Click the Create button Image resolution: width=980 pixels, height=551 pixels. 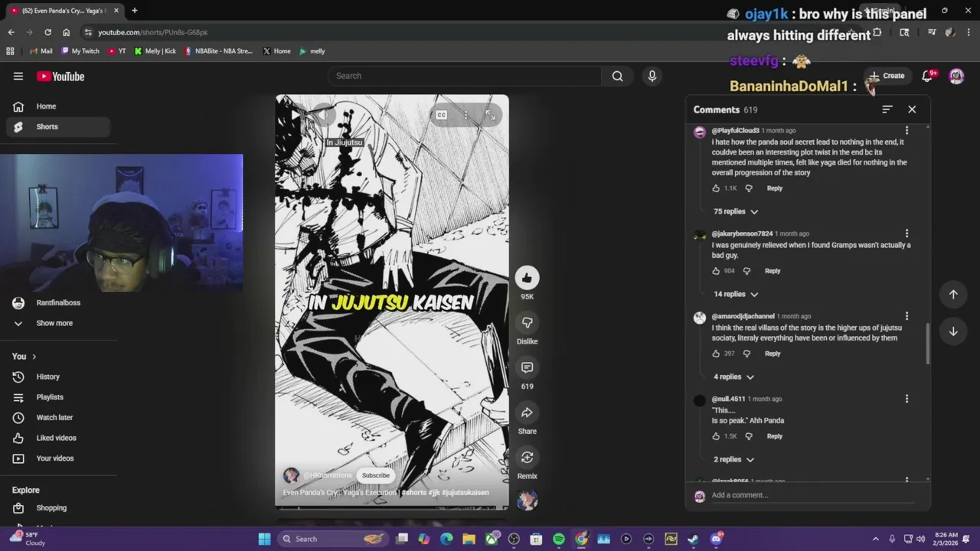887,76
